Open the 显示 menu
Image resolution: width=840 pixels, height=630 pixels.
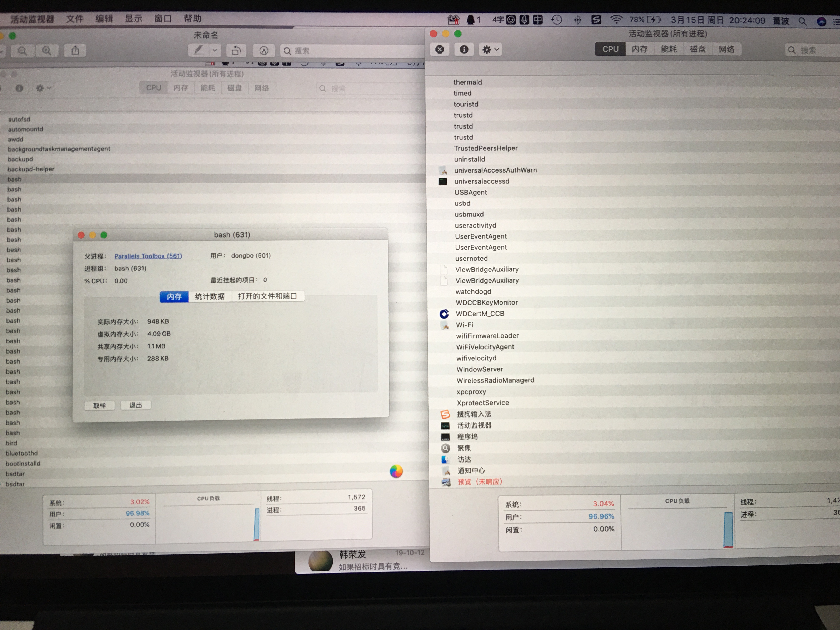[134, 19]
